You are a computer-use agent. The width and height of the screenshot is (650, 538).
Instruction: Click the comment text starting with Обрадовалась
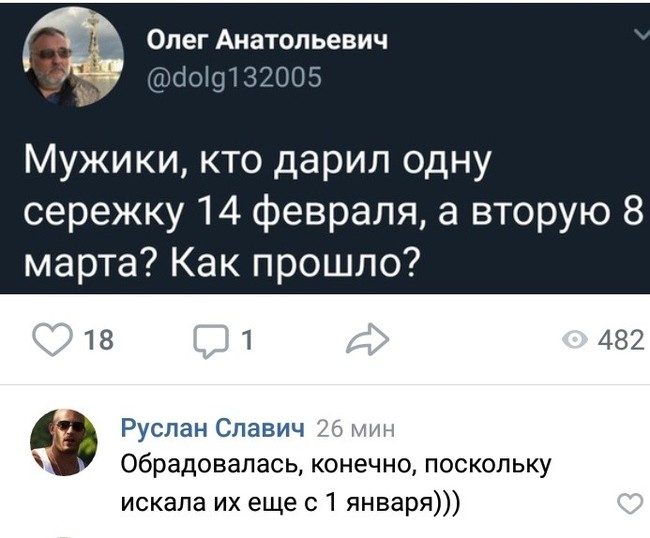pos(336,465)
